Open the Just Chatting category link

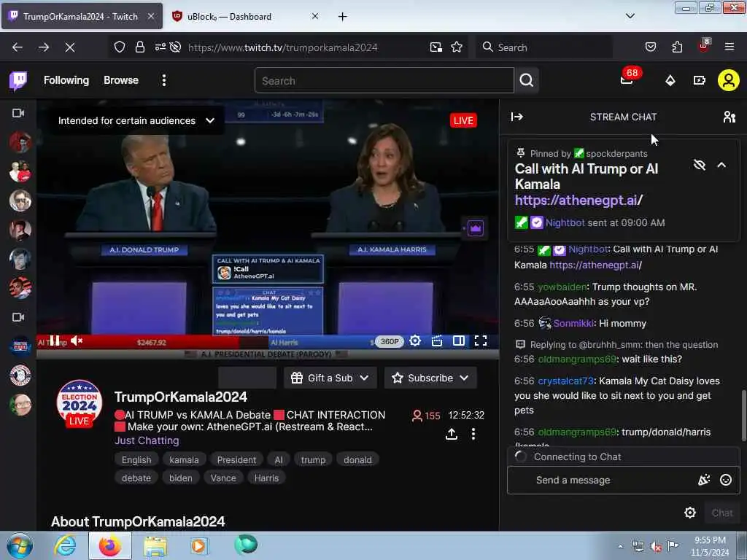point(147,440)
